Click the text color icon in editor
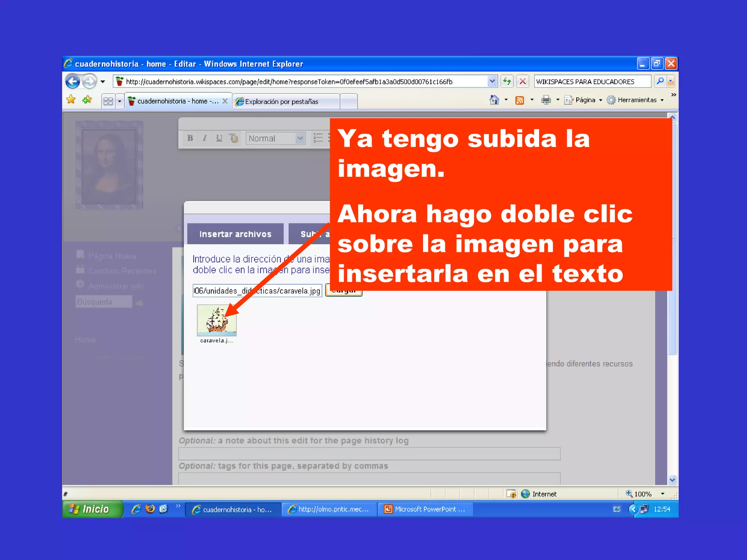747x560 pixels. [x=233, y=138]
